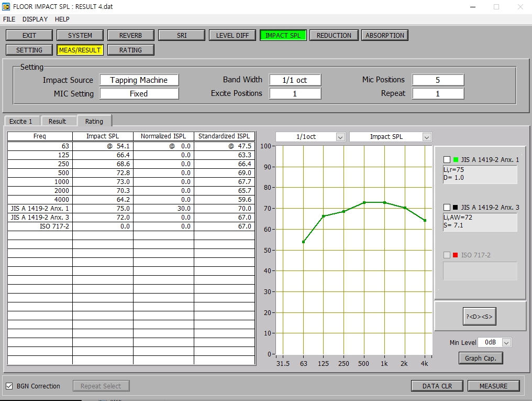Image resolution: width=532 pixels, height=401 pixels.
Task: Select the IMPACT SPL mode button
Action: click(x=283, y=35)
